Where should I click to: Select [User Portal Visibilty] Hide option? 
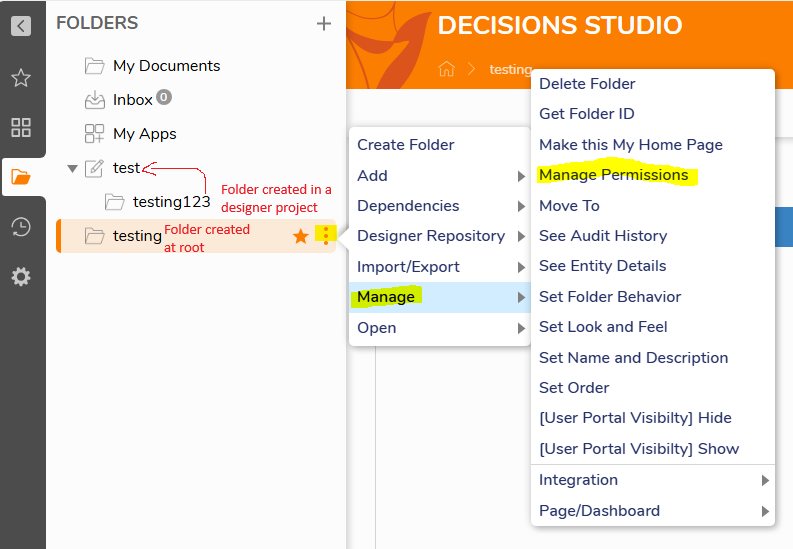pyautogui.click(x=635, y=418)
